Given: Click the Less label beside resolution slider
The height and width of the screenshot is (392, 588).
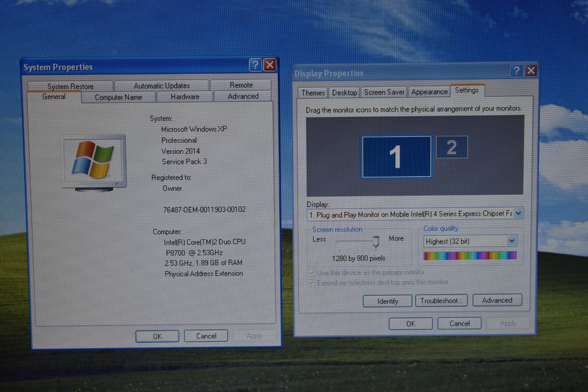Looking at the screenshot, I should 319,239.
